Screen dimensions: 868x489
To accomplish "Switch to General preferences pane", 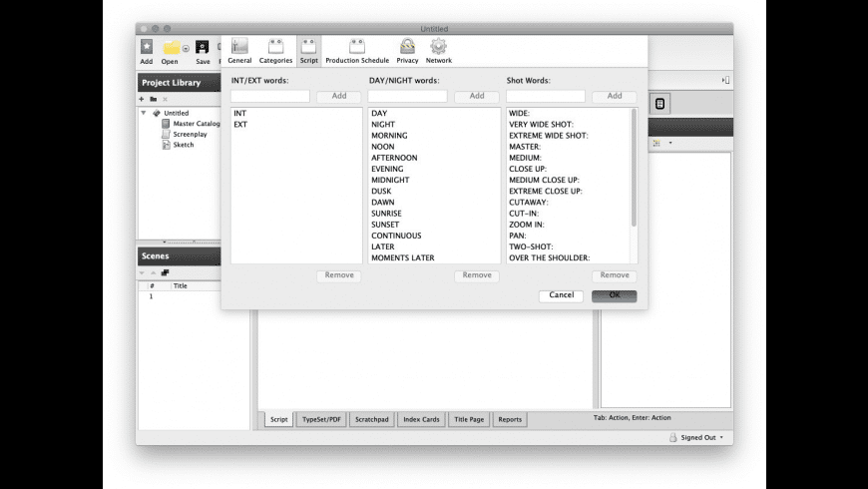I will pyautogui.click(x=239, y=51).
